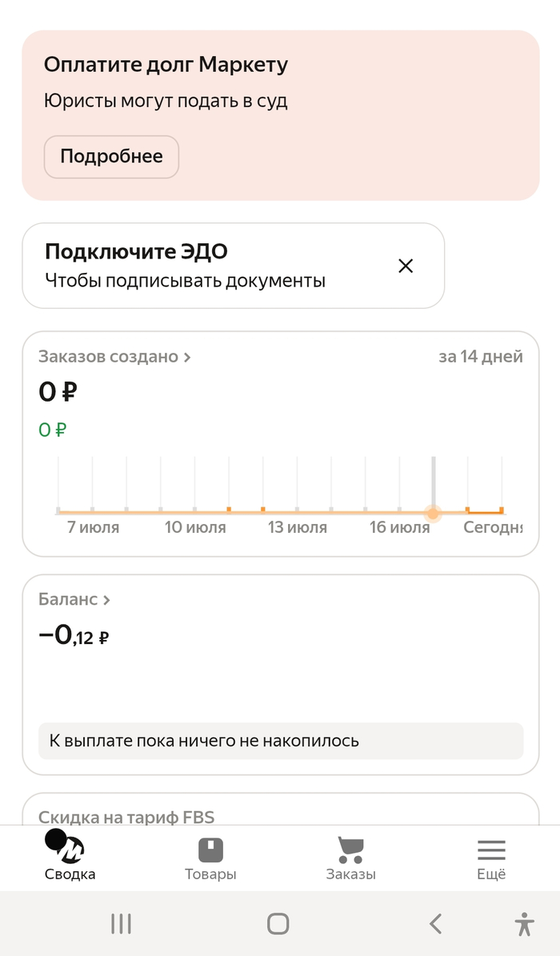Dismiss the Подключите ЭДО banner
Image resolution: width=560 pixels, height=956 pixels.
click(406, 266)
